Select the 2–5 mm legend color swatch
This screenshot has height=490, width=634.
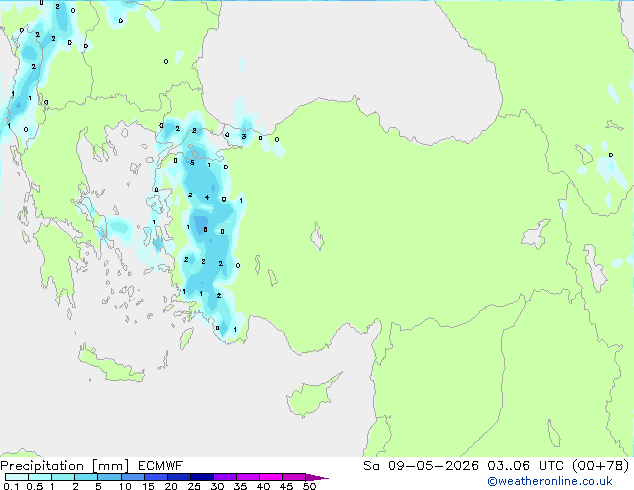tap(86, 477)
